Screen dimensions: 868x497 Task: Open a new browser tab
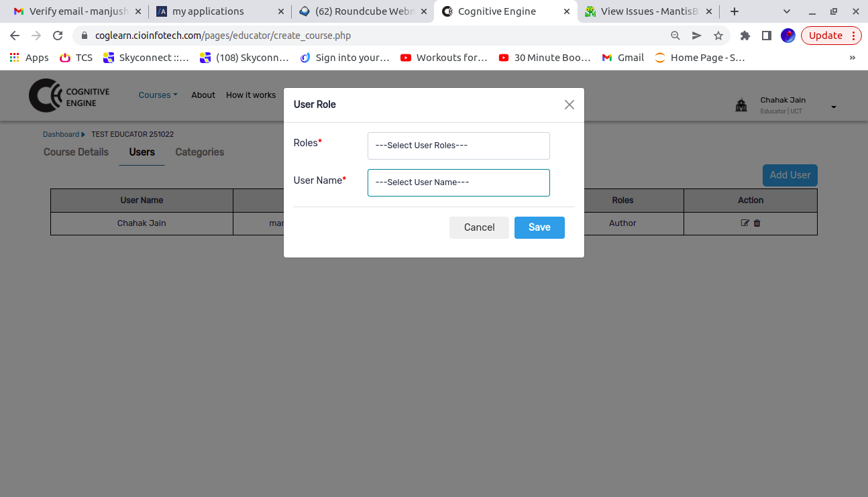coord(735,11)
